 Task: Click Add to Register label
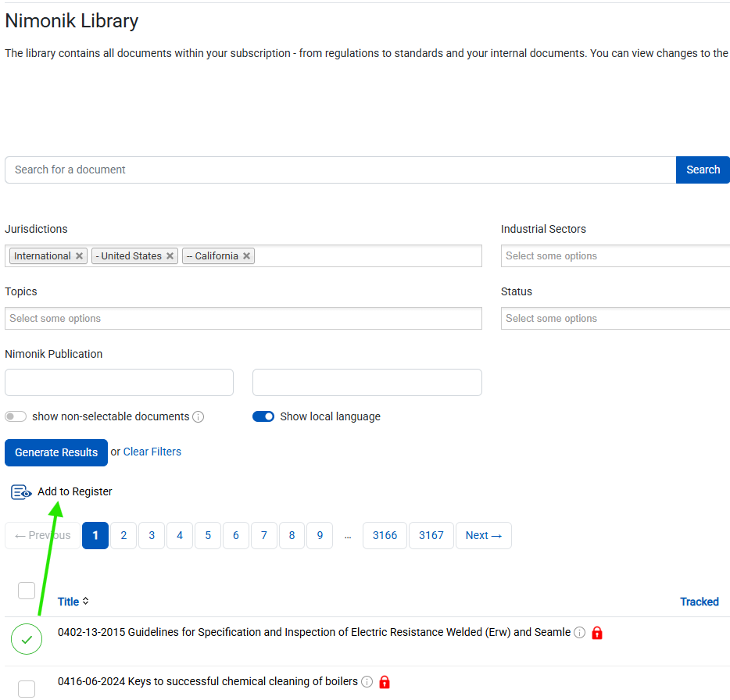click(x=75, y=492)
